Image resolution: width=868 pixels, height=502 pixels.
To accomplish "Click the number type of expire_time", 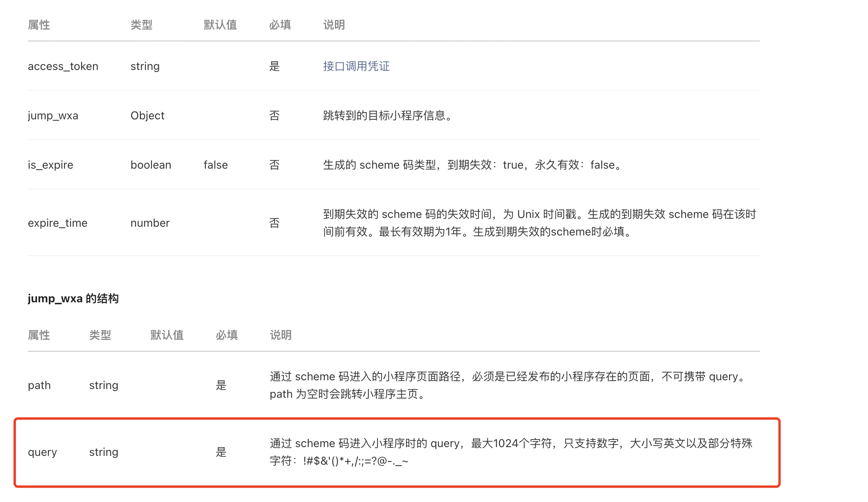I will point(150,223).
